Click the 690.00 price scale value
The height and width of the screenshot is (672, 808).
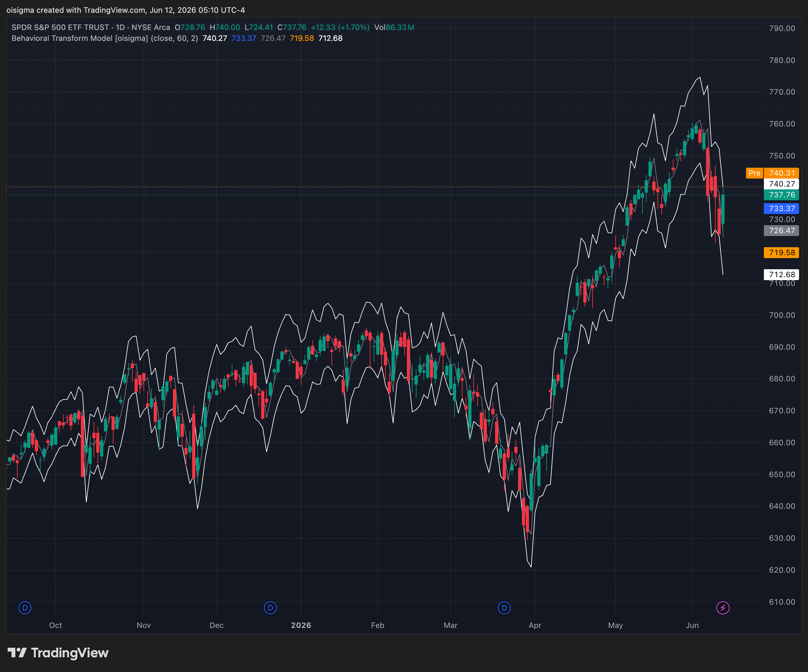coord(782,347)
